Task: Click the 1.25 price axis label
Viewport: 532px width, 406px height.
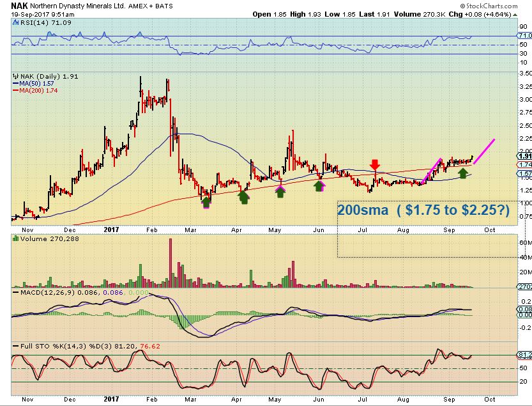Action: point(526,191)
